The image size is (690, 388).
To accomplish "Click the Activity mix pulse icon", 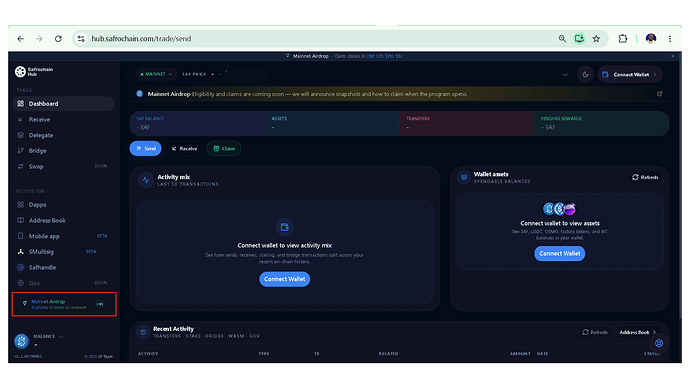I will (146, 180).
